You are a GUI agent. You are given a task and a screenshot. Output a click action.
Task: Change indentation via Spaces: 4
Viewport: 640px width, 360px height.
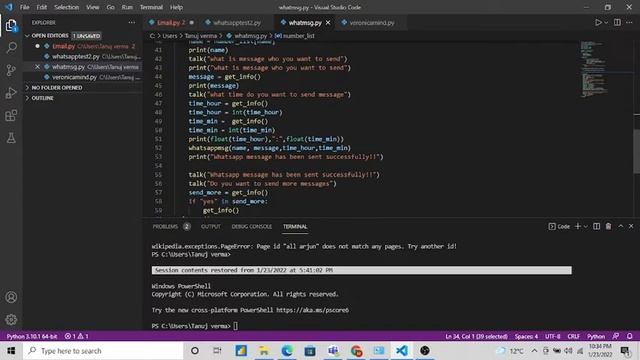526,336
